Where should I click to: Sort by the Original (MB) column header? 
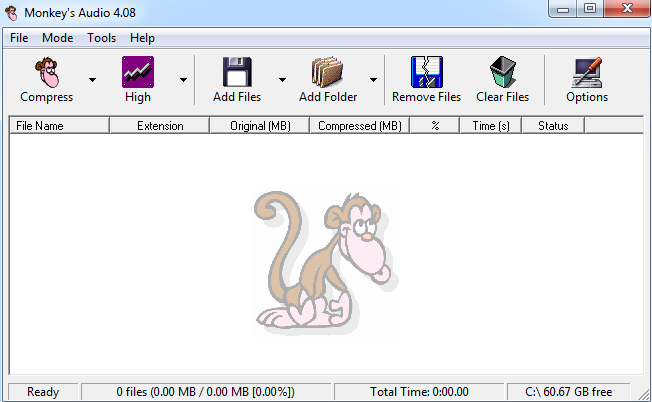coord(260,126)
